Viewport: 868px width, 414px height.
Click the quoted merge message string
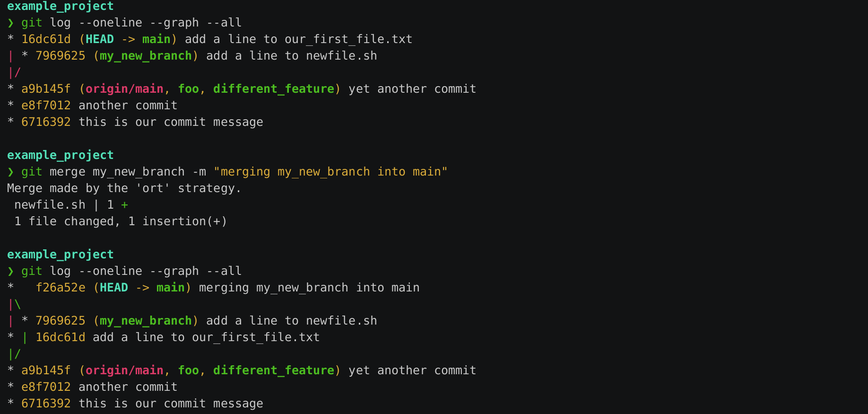330,172
